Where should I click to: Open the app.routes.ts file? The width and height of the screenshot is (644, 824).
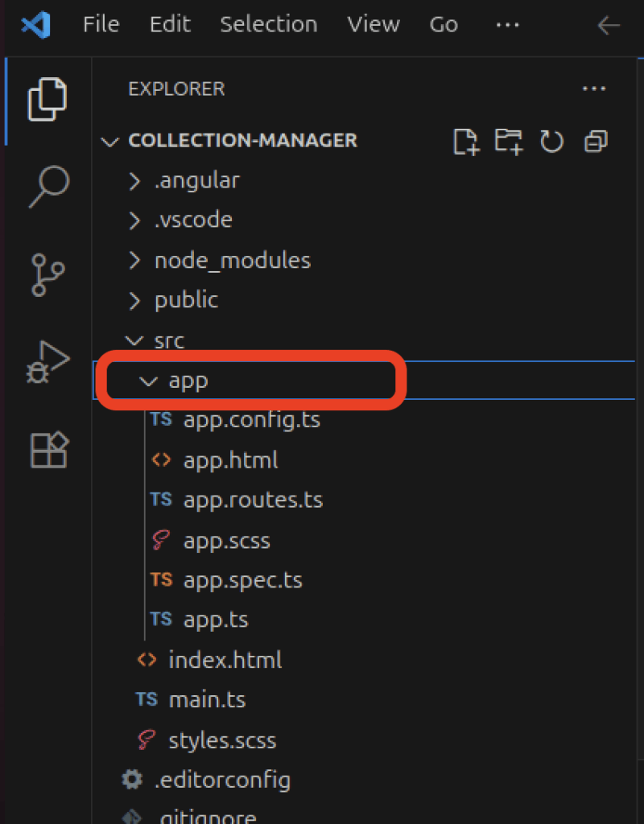[252, 500]
